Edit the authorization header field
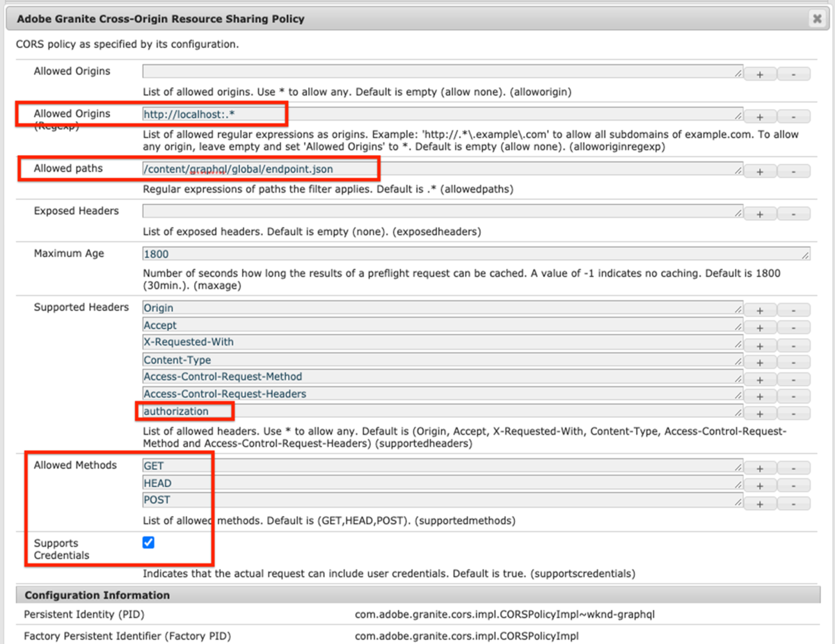This screenshot has width=835, height=644. point(443,411)
